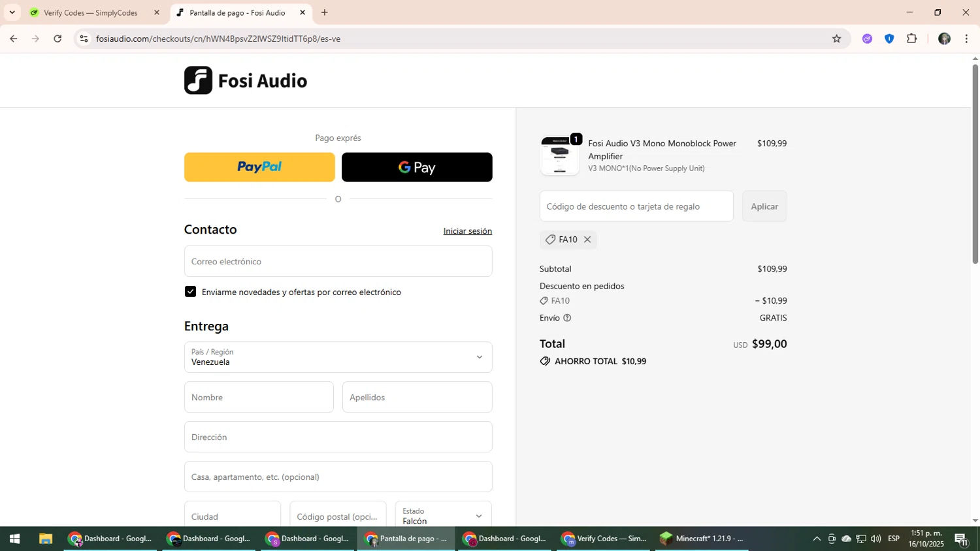The image size is (980, 551).
Task: Open the OneDrive cloud tray icon
Action: (847, 539)
